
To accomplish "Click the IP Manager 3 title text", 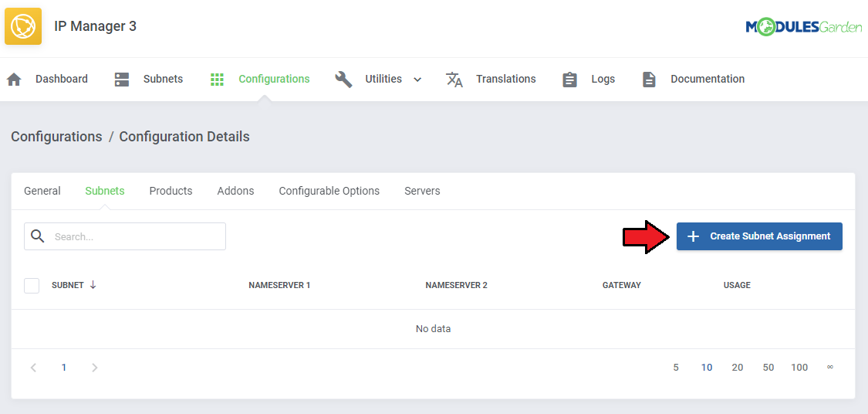I will (95, 26).
